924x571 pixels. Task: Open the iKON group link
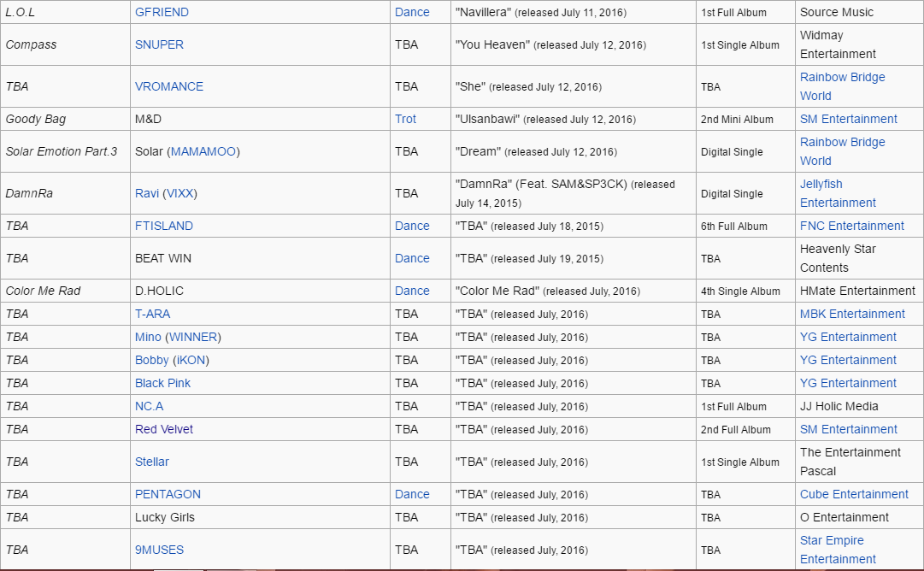[191, 360]
